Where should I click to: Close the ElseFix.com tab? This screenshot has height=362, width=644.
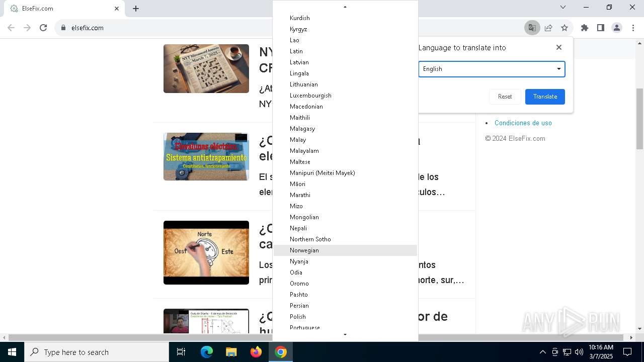[117, 9]
